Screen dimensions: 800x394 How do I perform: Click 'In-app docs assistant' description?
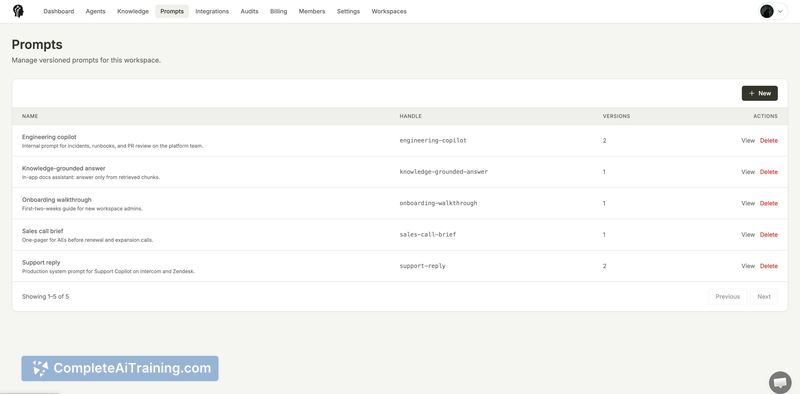91,178
